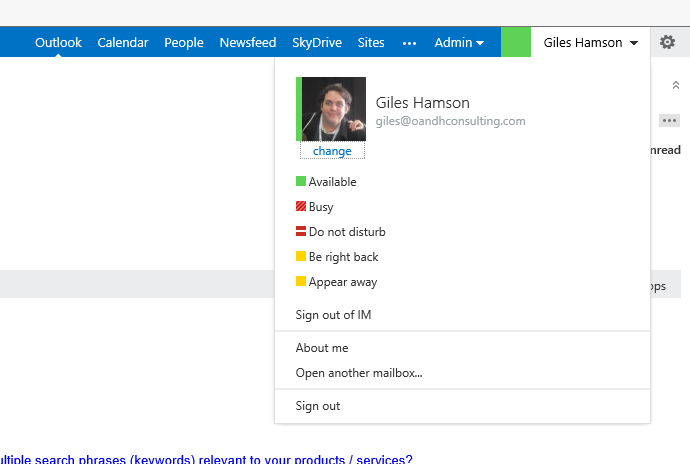Open SkyDrive from navigation bar

[x=317, y=43]
